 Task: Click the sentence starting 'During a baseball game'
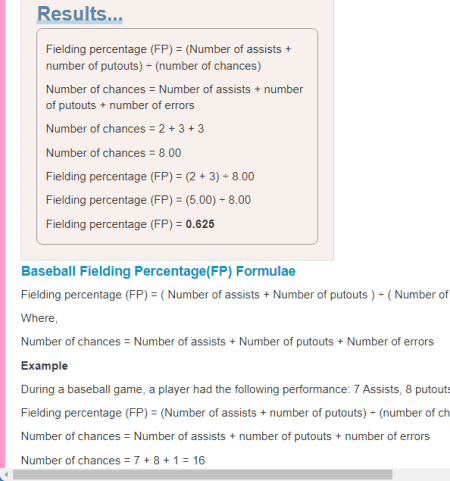click(235, 389)
